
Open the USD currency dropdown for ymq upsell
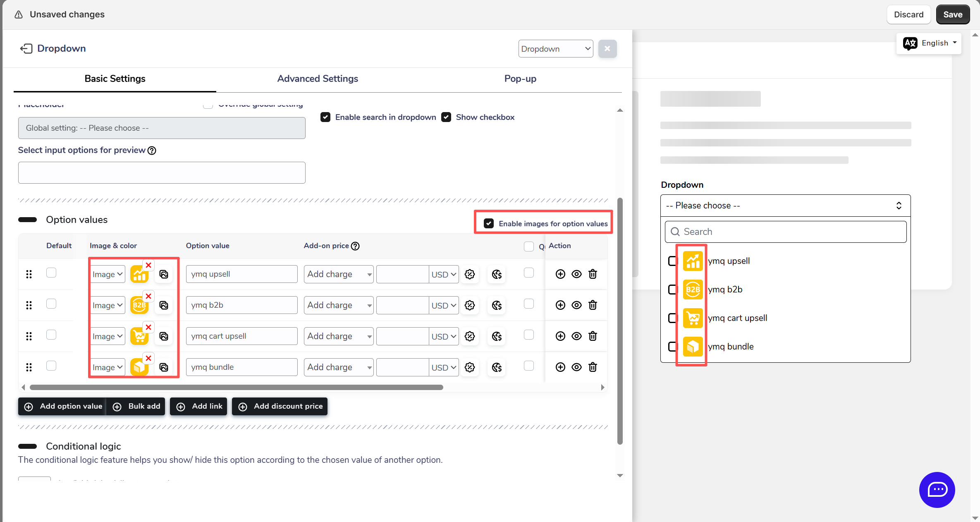coord(444,274)
